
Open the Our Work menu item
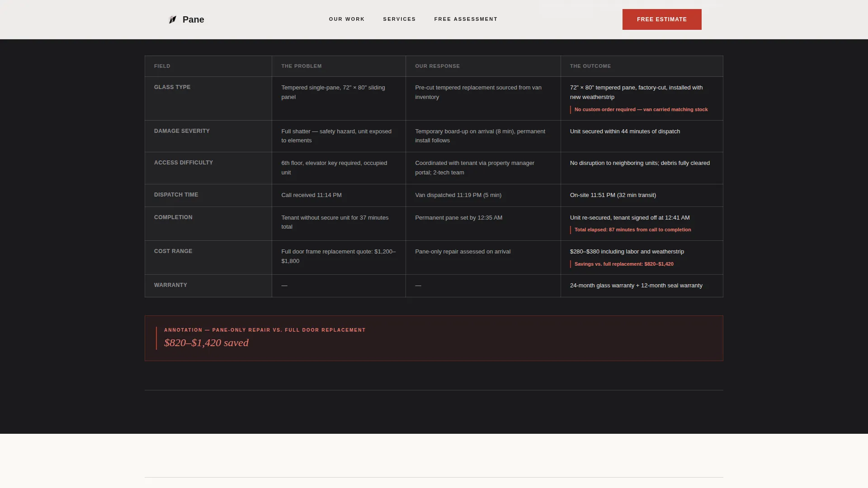(347, 19)
